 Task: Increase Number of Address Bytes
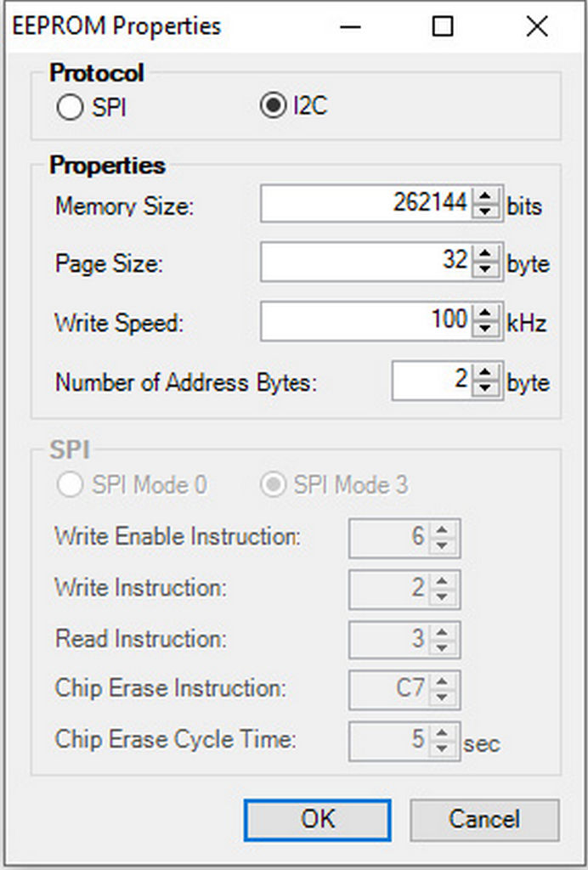pyautogui.click(x=487, y=373)
